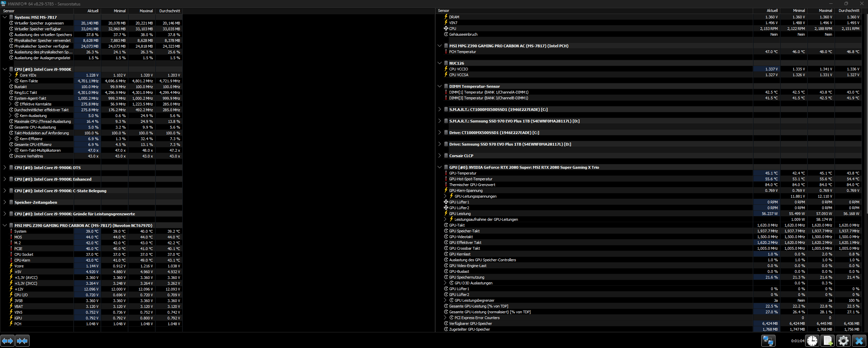The width and height of the screenshot is (868, 348).
Task: Close sensor status with the blue X button
Action: [859, 341]
